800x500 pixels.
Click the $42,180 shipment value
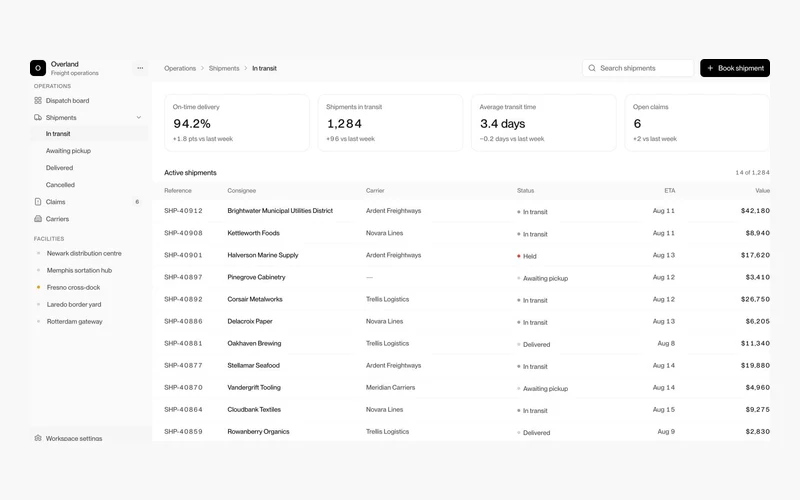coord(755,211)
